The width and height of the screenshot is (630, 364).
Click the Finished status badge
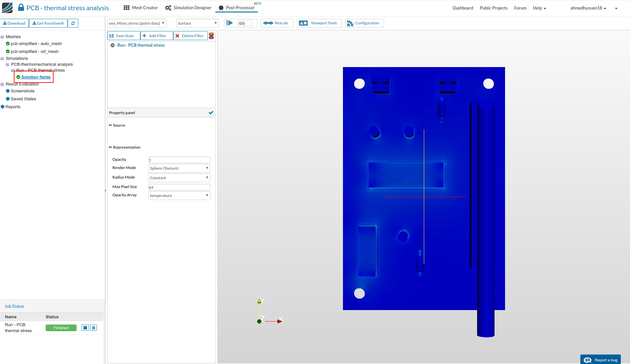[61, 328]
